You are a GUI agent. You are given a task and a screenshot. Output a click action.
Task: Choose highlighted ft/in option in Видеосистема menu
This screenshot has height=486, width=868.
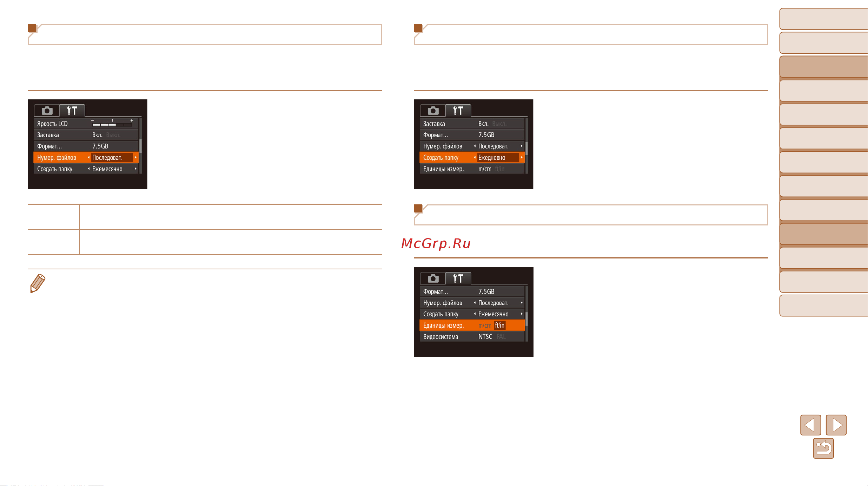point(499,326)
